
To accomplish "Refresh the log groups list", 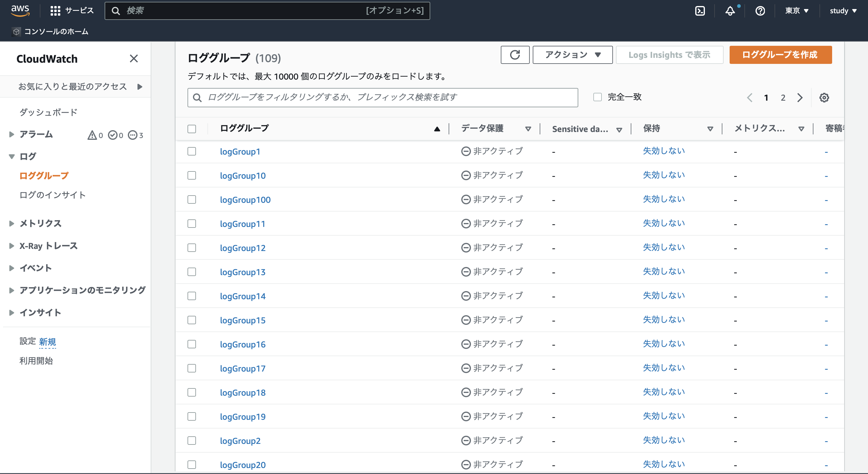I will point(515,55).
